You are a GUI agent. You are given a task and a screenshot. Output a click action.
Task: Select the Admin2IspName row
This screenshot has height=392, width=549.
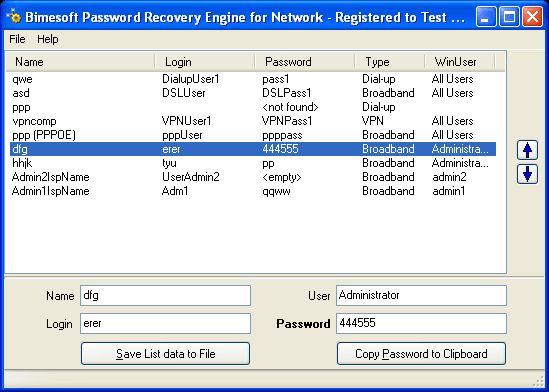(x=253, y=177)
